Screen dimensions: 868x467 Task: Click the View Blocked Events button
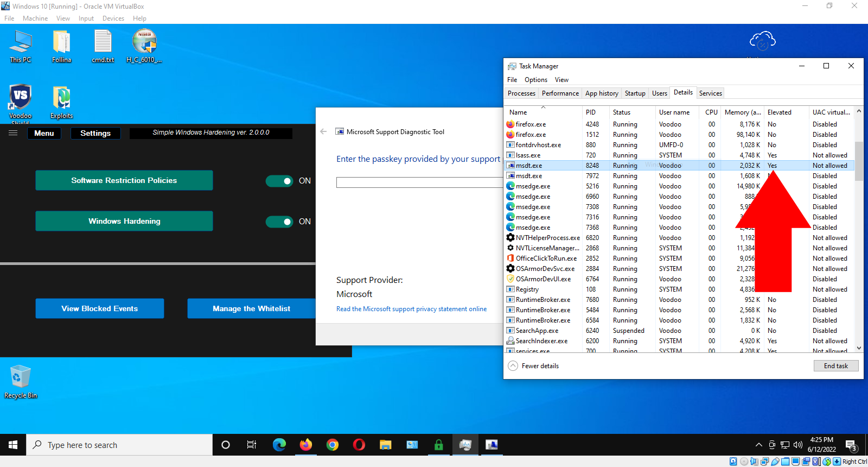coord(100,308)
